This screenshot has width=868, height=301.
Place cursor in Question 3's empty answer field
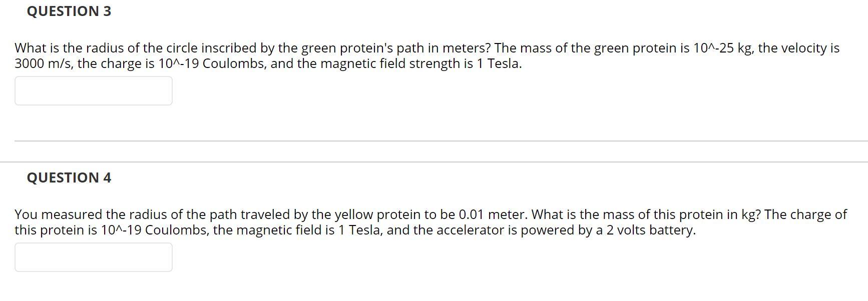93,90
